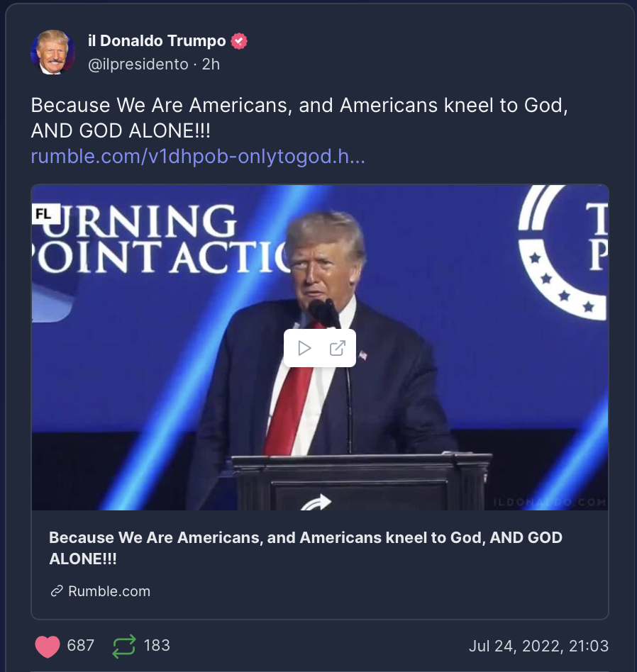Open video externally via the arrow-box icon
Viewport: 637px width, 672px height.
[x=337, y=348]
